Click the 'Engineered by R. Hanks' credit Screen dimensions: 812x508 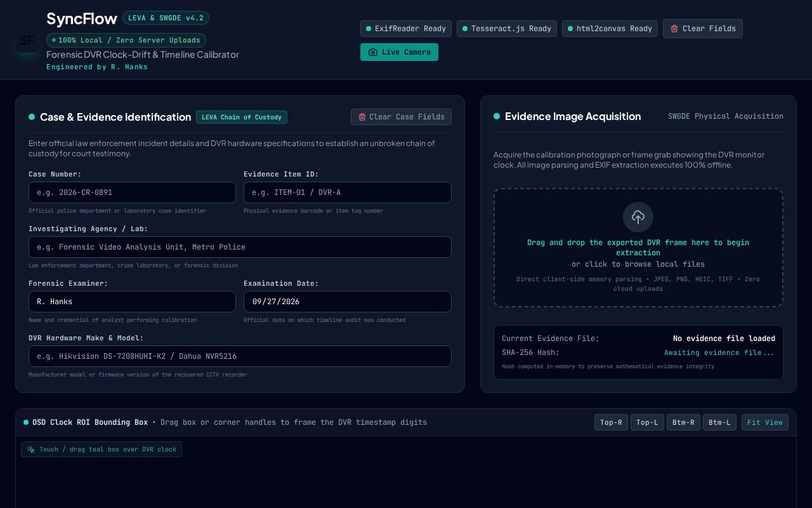click(97, 67)
